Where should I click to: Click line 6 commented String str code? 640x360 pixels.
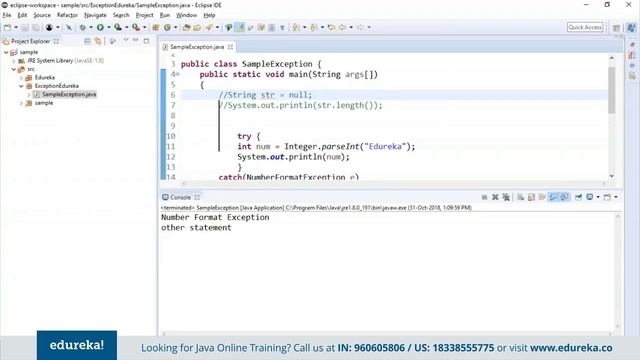point(265,95)
